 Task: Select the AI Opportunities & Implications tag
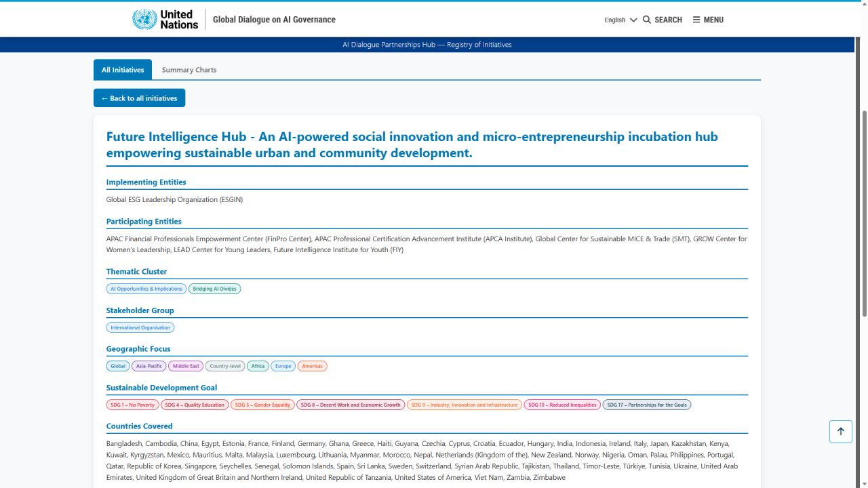pos(146,289)
